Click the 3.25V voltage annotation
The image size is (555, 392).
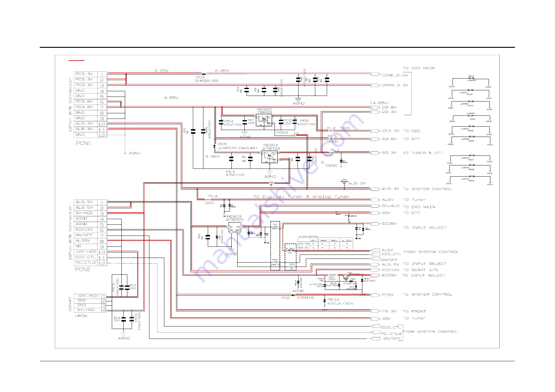(161, 71)
